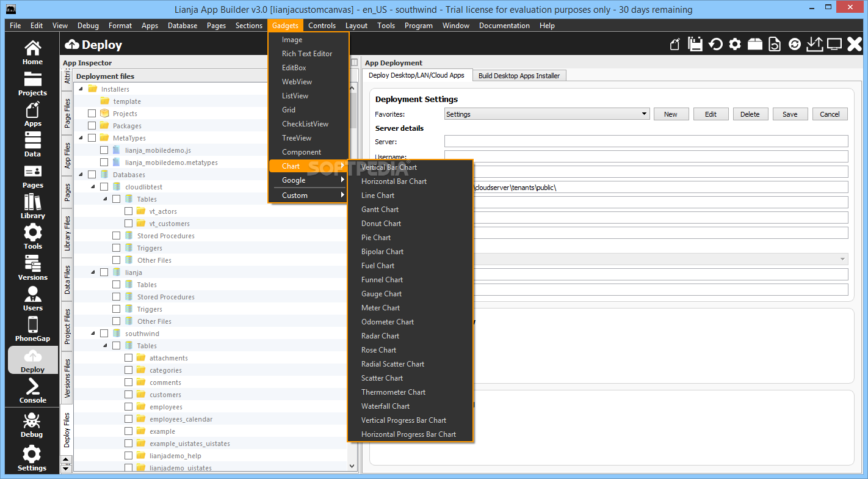Toggle the Databases checkbox

point(92,175)
